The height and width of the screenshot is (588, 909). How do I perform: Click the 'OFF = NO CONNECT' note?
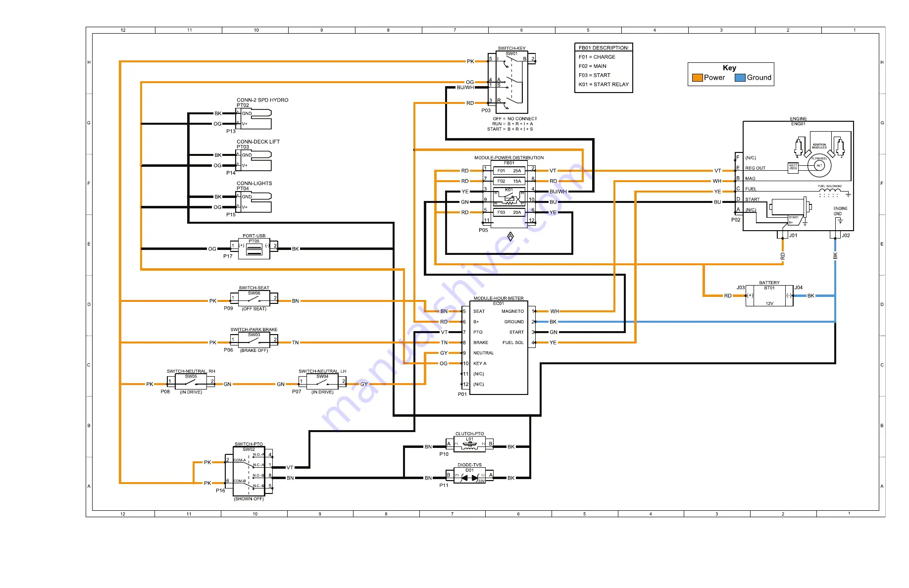click(515, 119)
